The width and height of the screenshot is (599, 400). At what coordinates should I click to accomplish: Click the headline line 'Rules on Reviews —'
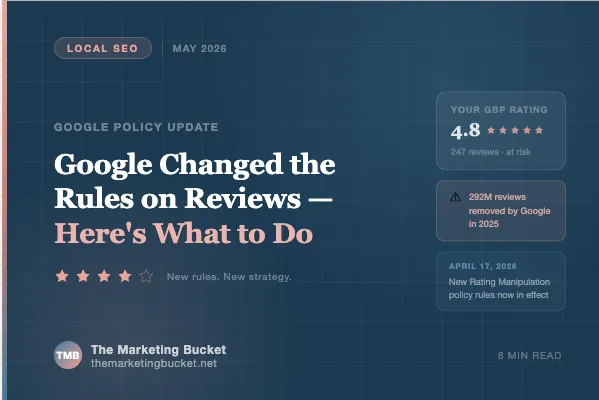click(x=193, y=198)
